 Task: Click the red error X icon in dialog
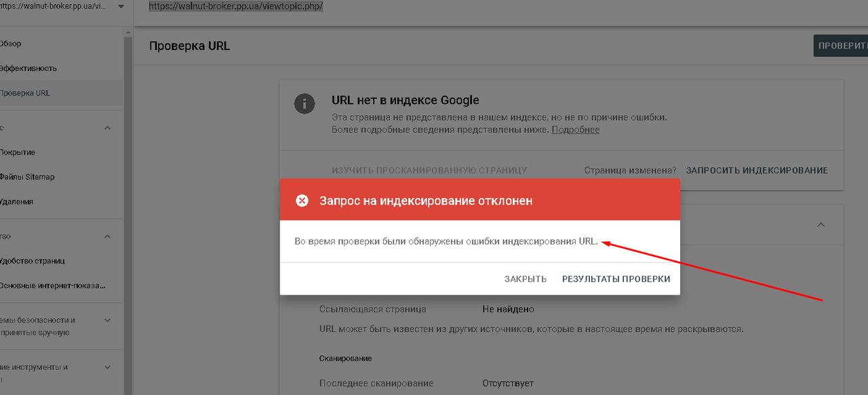pyautogui.click(x=302, y=201)
